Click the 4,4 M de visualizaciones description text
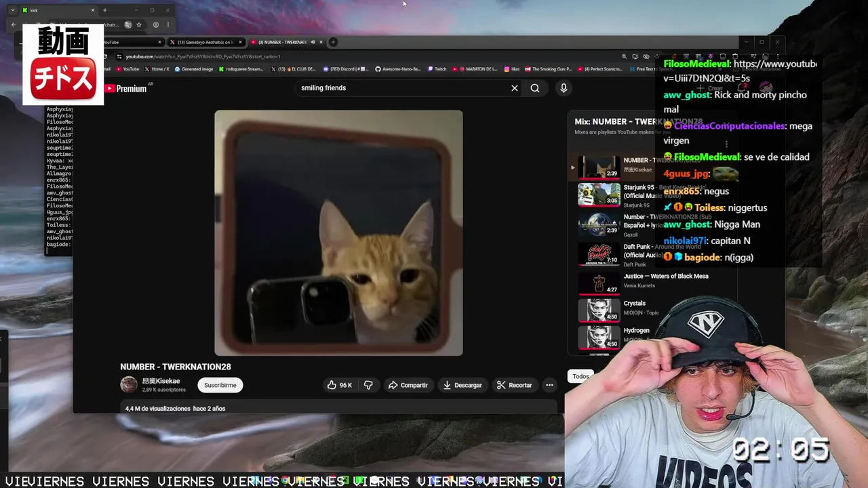 click(175, 409)
